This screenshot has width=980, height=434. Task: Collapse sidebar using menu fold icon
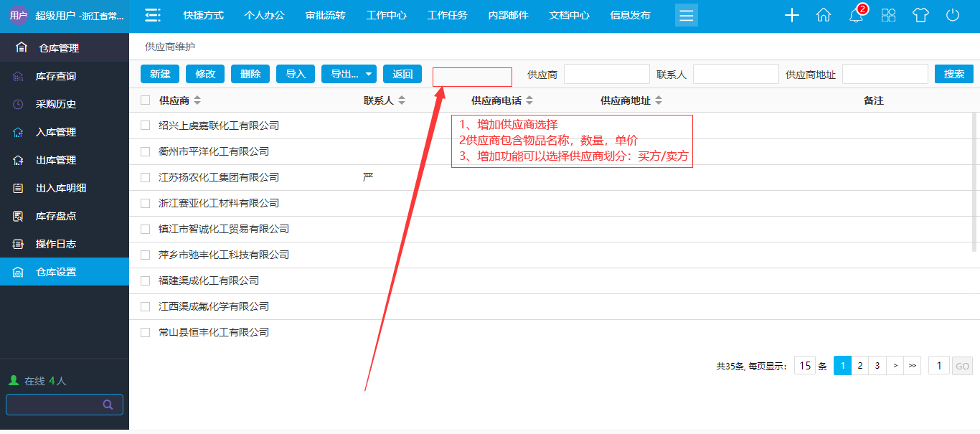point(152,16)
